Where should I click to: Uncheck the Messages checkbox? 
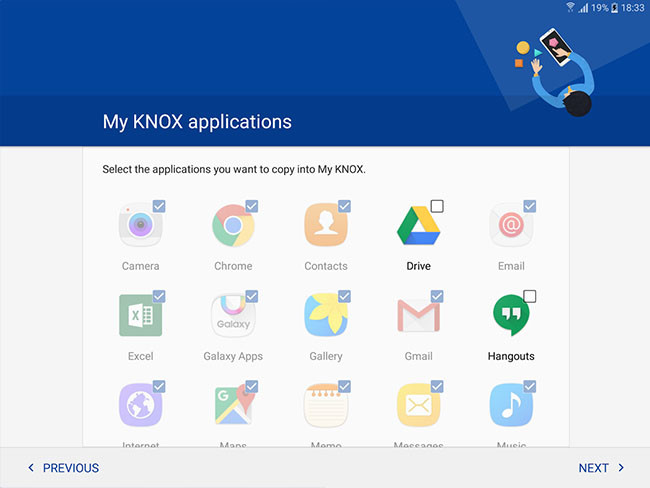click(437, 386)
